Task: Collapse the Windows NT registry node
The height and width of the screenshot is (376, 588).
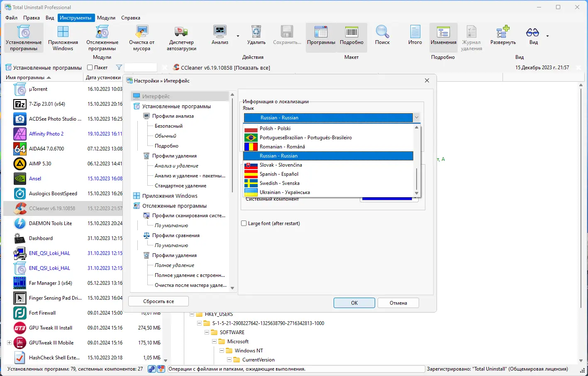Action: tap(222, 351)
